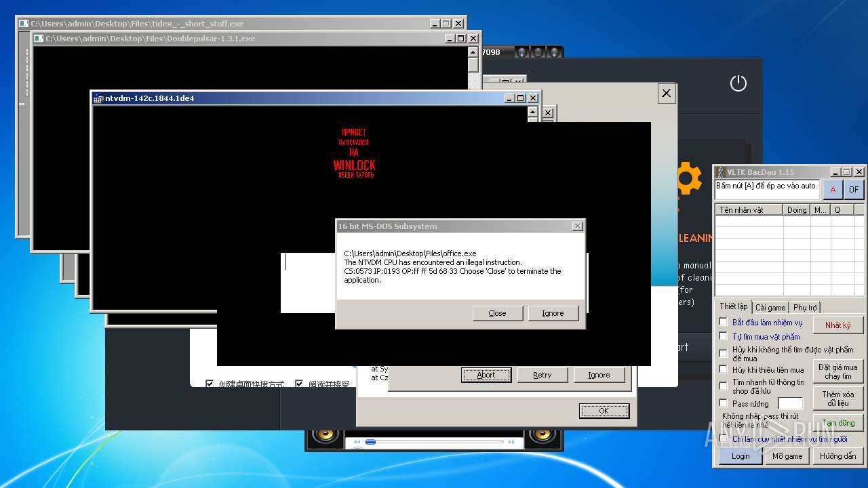This screenshot has height=488, width=868.
Task: Click the 'Doing' column header
Action: (797, 210)
